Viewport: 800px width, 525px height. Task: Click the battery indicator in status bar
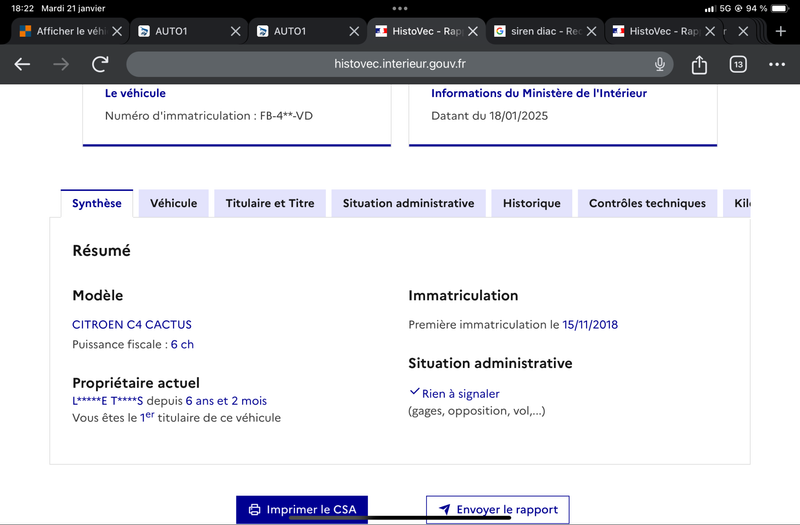[780, 8]
